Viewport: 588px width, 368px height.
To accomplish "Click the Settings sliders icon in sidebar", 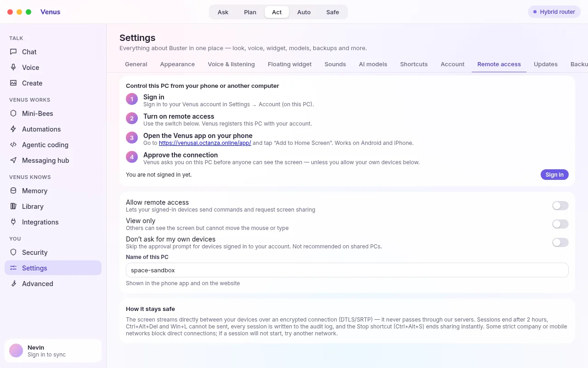I will pos(13,268).
